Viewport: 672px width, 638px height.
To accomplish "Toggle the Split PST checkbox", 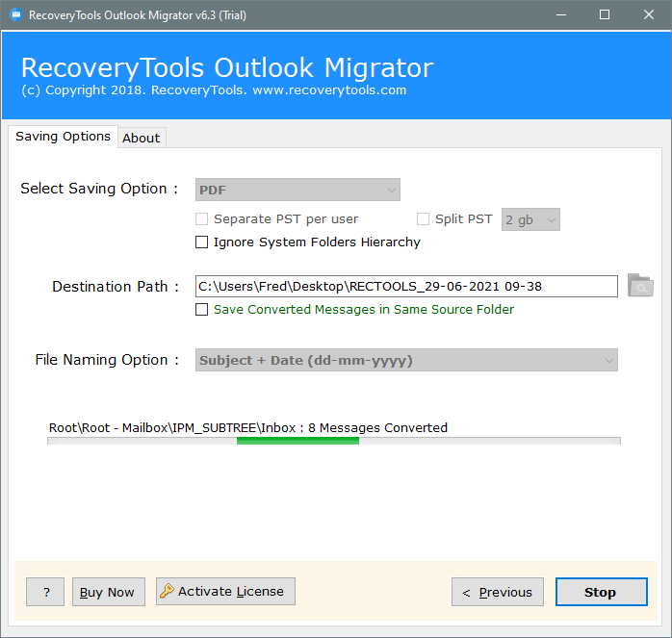I will (423, 219).
